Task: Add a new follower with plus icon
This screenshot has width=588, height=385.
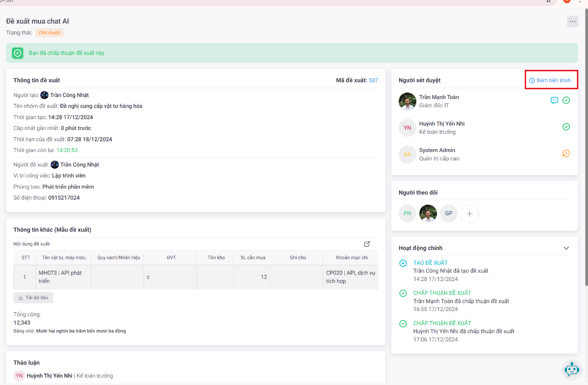Action: pyautogui.click(x=469, y=214)
